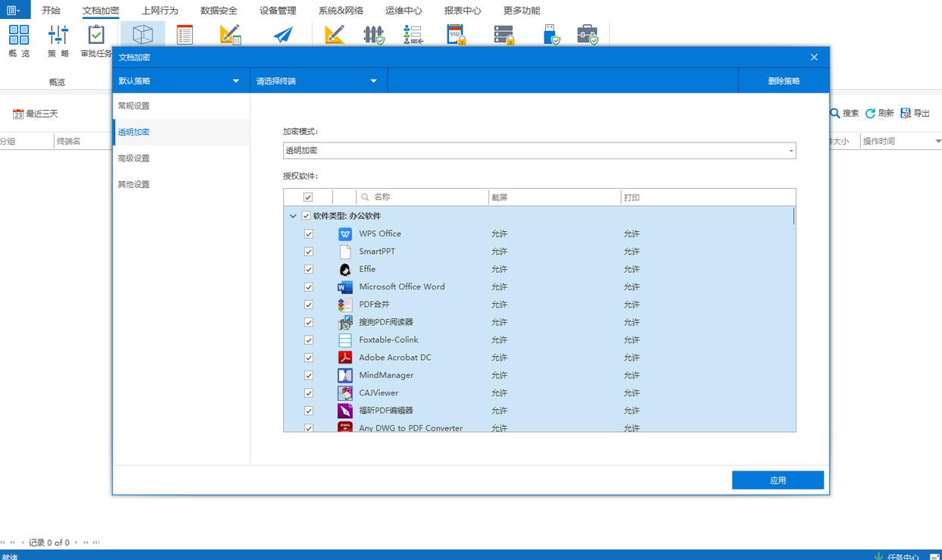Click the 导出 export icon
The height and width of the screenshot is (560, 942).
click(906, 114)
